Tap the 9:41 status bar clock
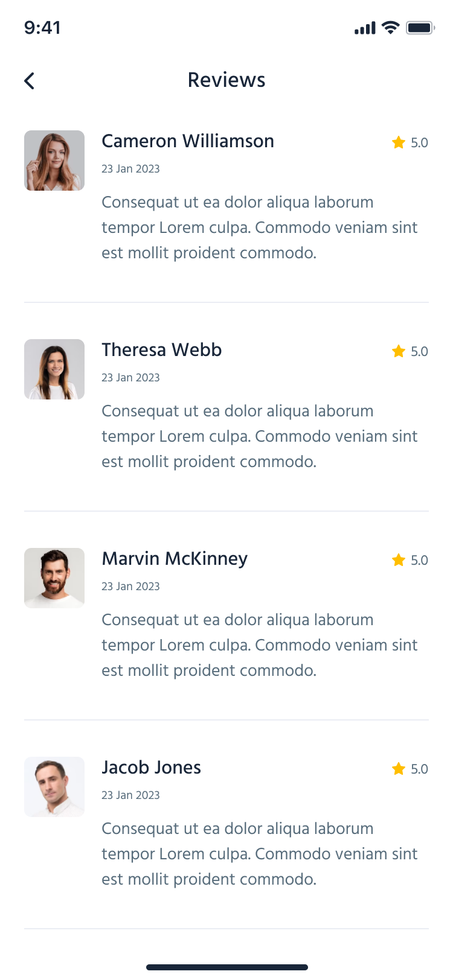The height and width of the screenshot is (980, 453). point(42,28)
